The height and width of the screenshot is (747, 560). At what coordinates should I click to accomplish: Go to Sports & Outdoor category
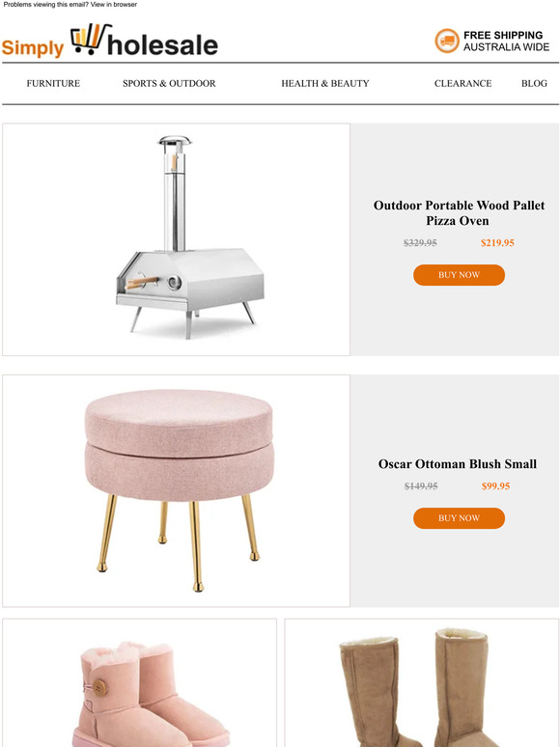pos(169,83)
